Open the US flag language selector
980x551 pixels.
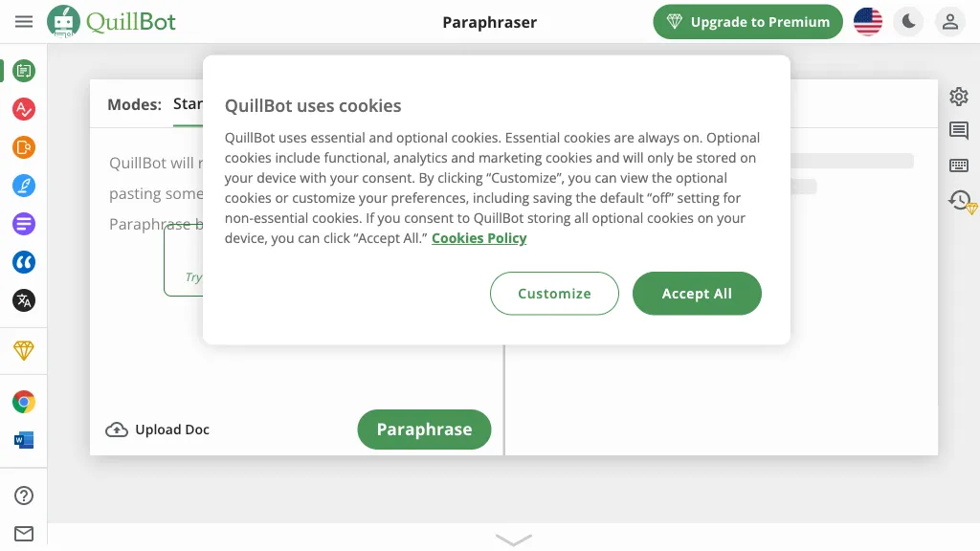click(x=868, y=22)
